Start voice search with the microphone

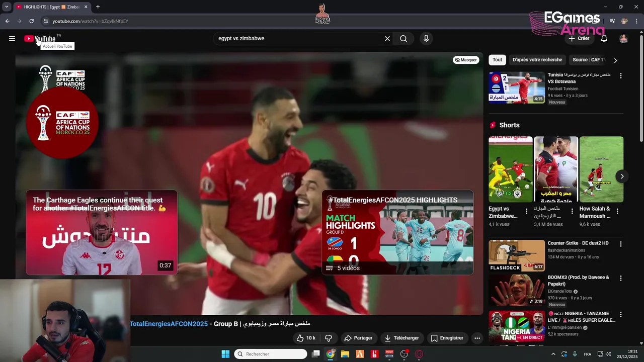(x=426, y=39)
